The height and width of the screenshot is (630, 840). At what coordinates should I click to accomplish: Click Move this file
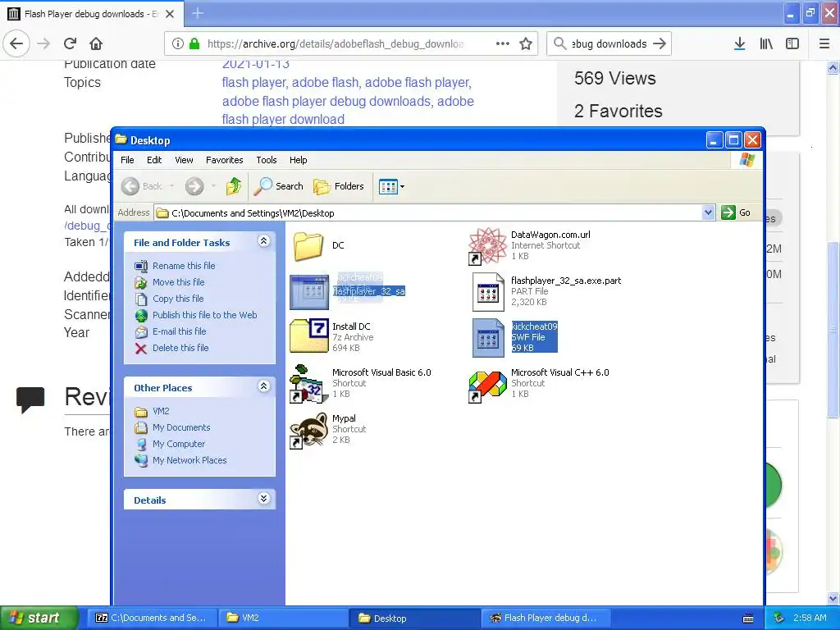178,282
